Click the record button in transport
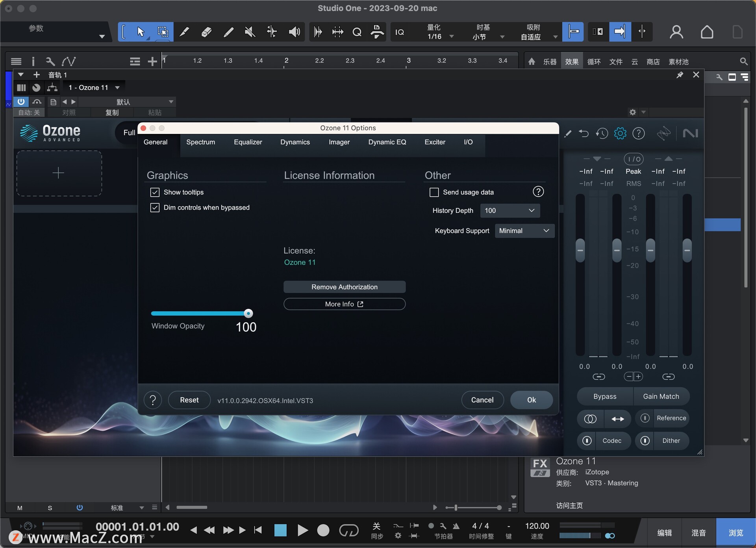The width and height of the screenshot is (756, 548). pyautogui.click(x=323, y=531)
